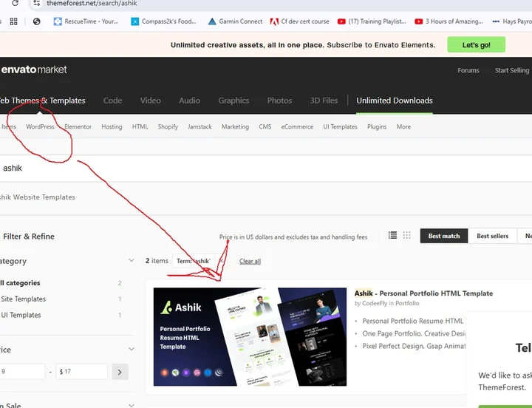Image resolution: width=532 pixels, height=408 pixels.
Task: Open Cf dev cert course bookmark
Action: [299, 21]
